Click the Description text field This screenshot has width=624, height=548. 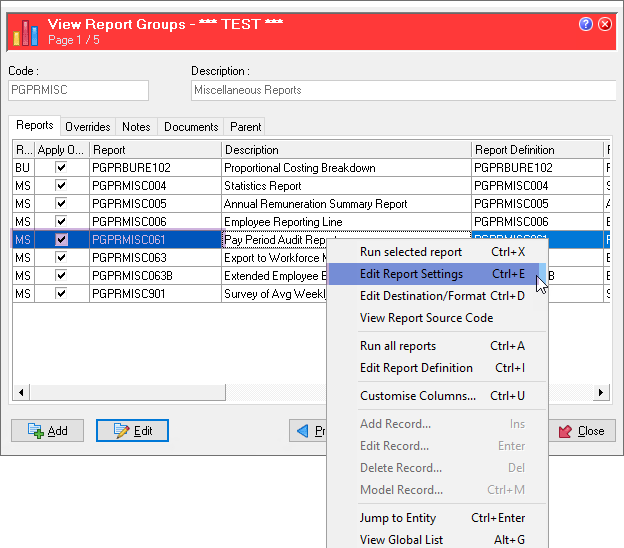(x=400, y=91)
